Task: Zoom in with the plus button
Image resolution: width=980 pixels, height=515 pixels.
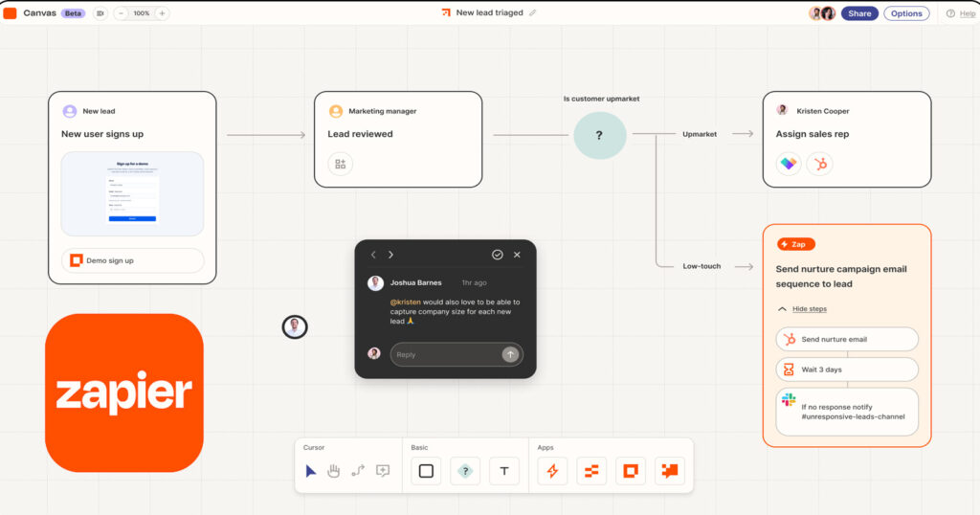Action: [x=162, y=13]
